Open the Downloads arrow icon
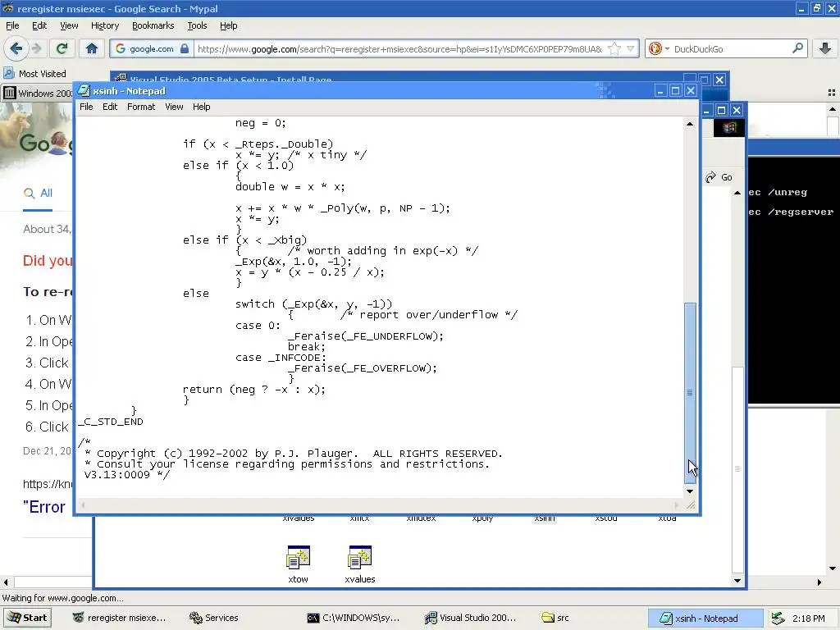 point(825,48)
